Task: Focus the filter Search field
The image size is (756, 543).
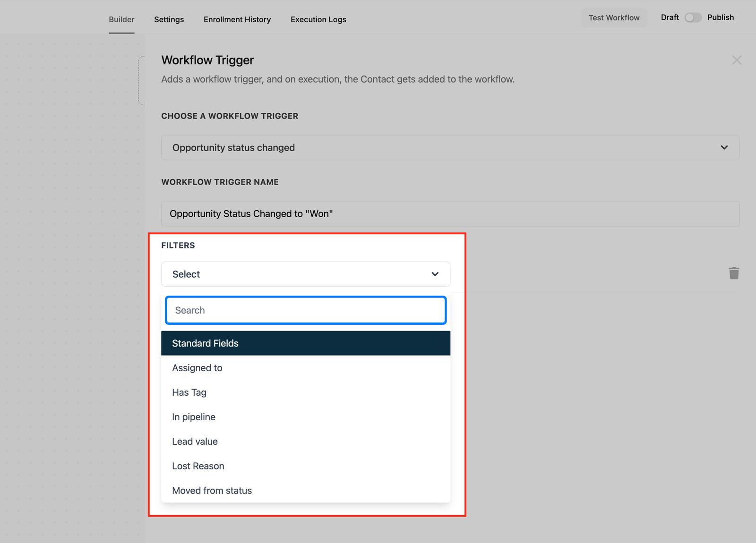Action: click(306, 310)
